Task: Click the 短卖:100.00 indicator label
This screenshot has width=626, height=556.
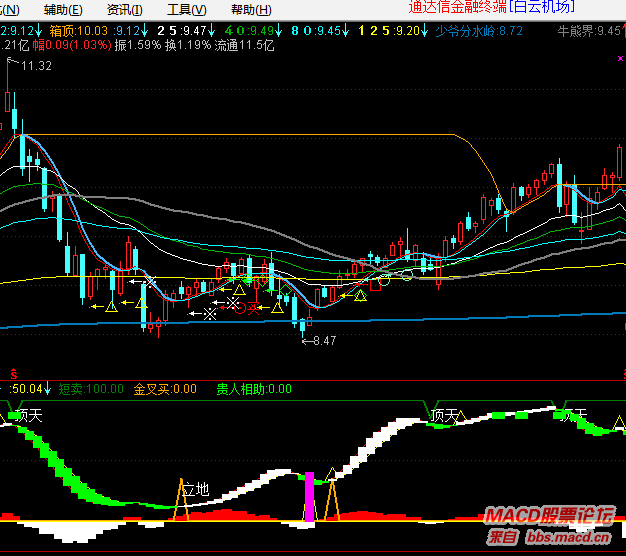Action: [91, 389]
